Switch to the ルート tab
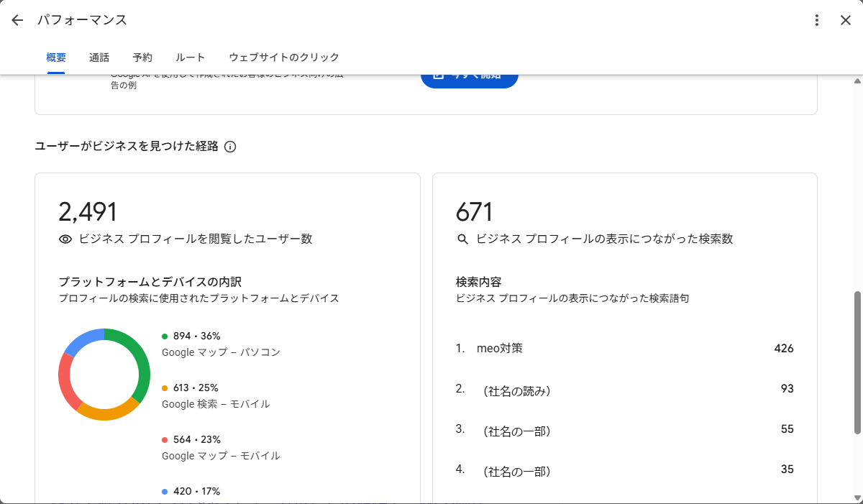Screen dimensions: 863x504 click(x=191, y=58)
